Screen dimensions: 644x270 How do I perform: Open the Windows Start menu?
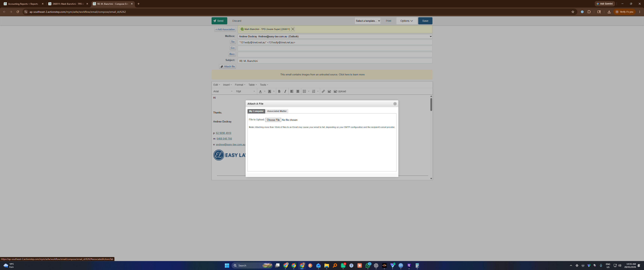pyautogui.click(x=227, y=265)
